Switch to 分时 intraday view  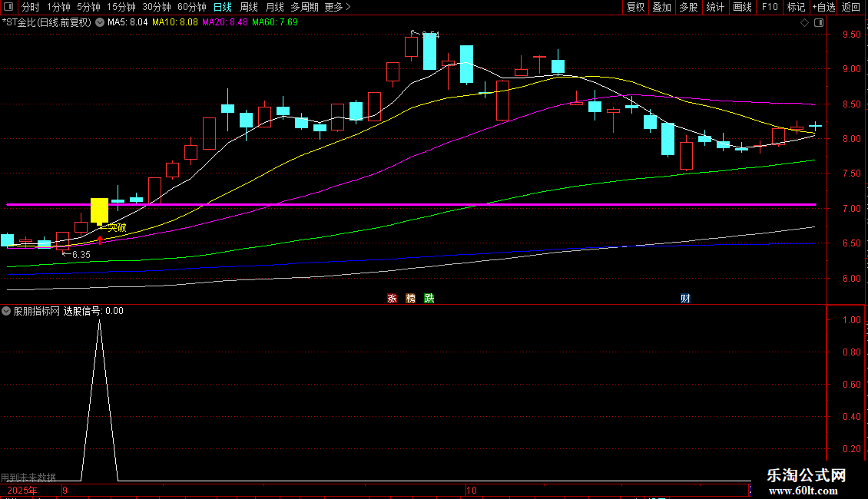coord(31,7)
